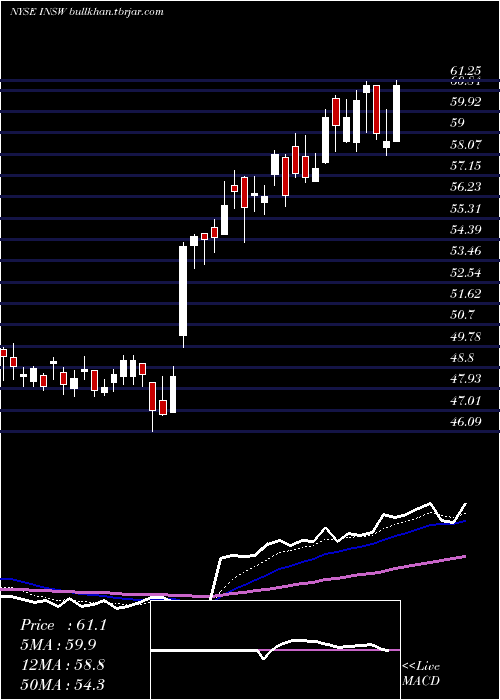Screen dimensions: 500x700
Task: Click the 52.54 price axis label
Action: (466, 272)
